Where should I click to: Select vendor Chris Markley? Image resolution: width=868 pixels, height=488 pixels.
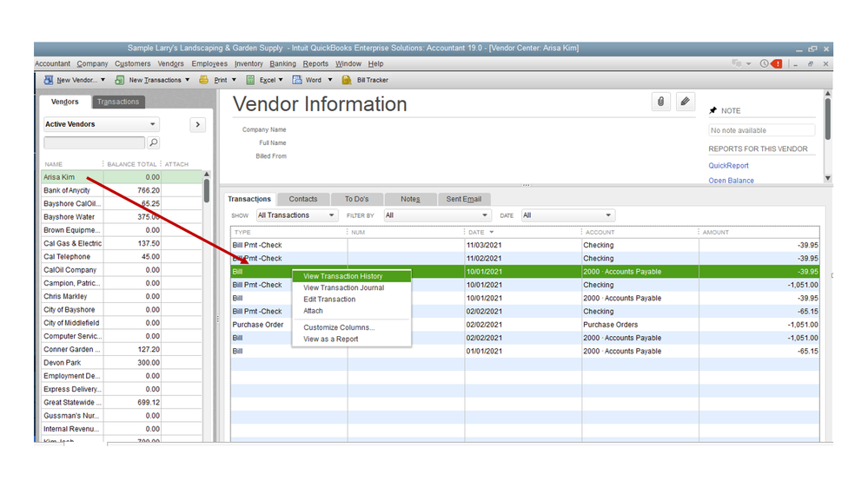coord(122,297)
